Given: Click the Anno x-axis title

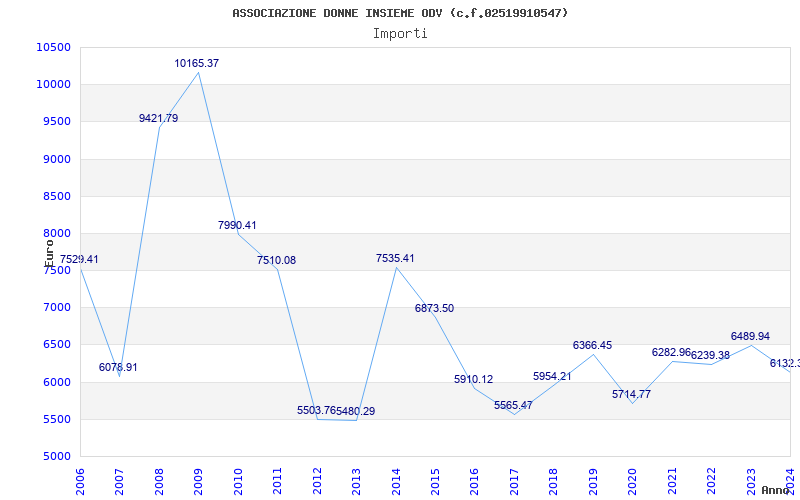Looking at the screenshot, I should click(776, 490).
